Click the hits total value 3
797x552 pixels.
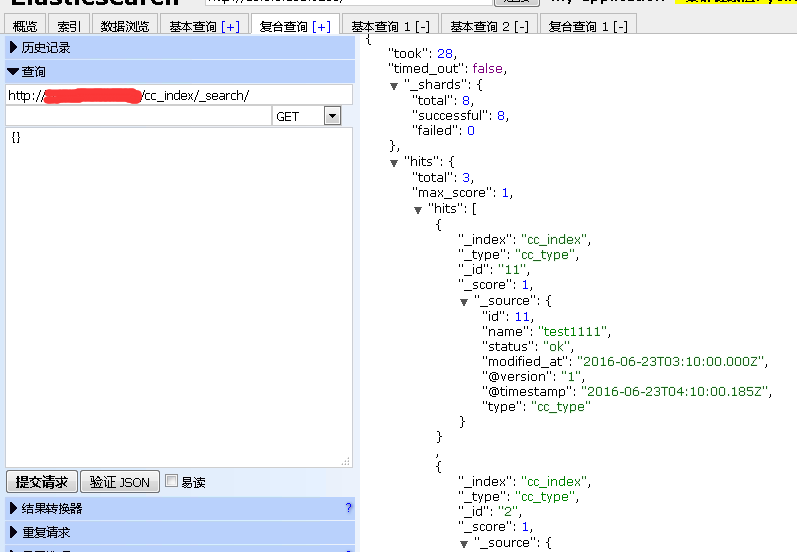466,177
